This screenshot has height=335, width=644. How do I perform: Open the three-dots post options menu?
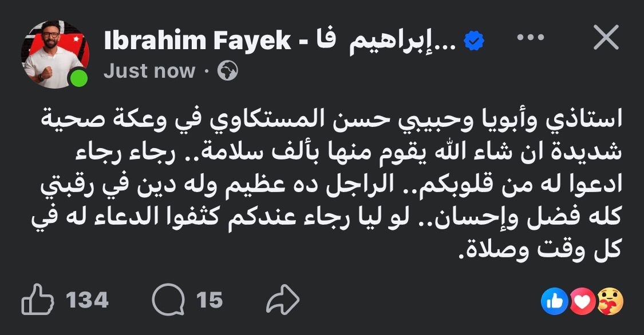coord(530,38)
